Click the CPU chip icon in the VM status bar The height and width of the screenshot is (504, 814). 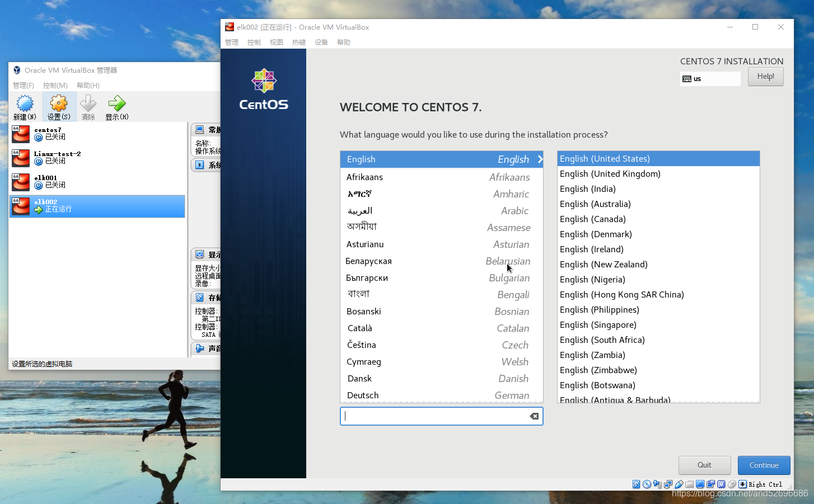tap(721, 484)
